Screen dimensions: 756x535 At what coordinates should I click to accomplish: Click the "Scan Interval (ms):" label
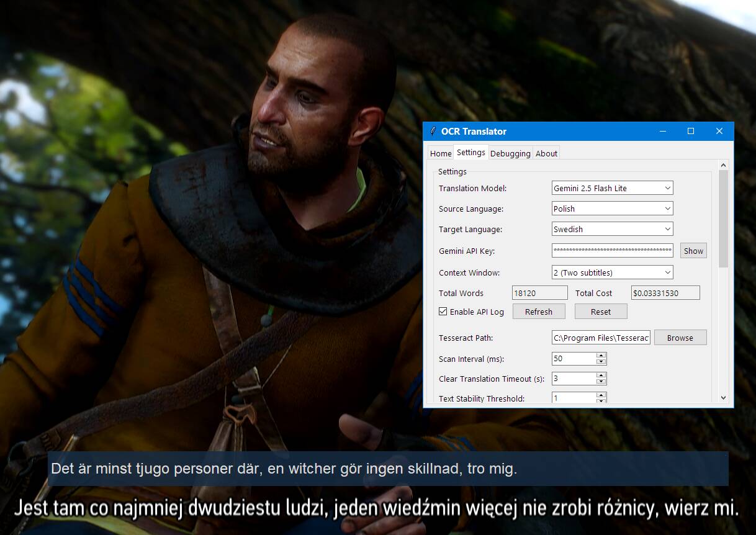point(471,359)
